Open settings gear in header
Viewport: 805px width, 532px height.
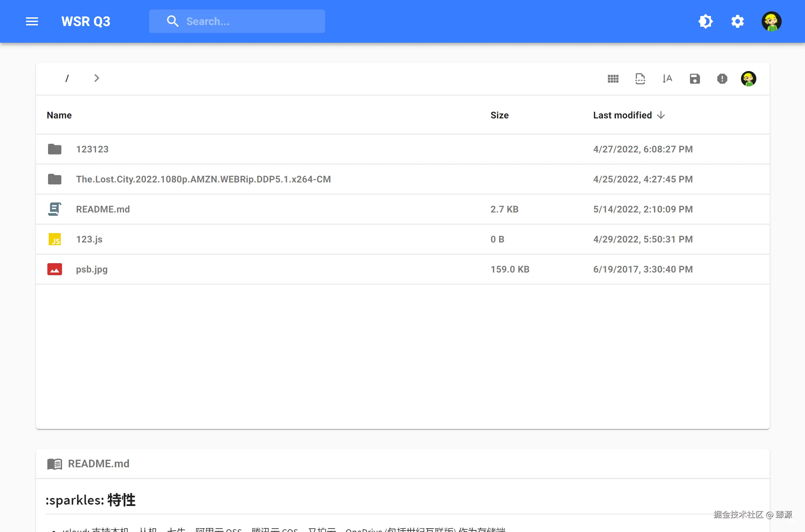[737, 21]
